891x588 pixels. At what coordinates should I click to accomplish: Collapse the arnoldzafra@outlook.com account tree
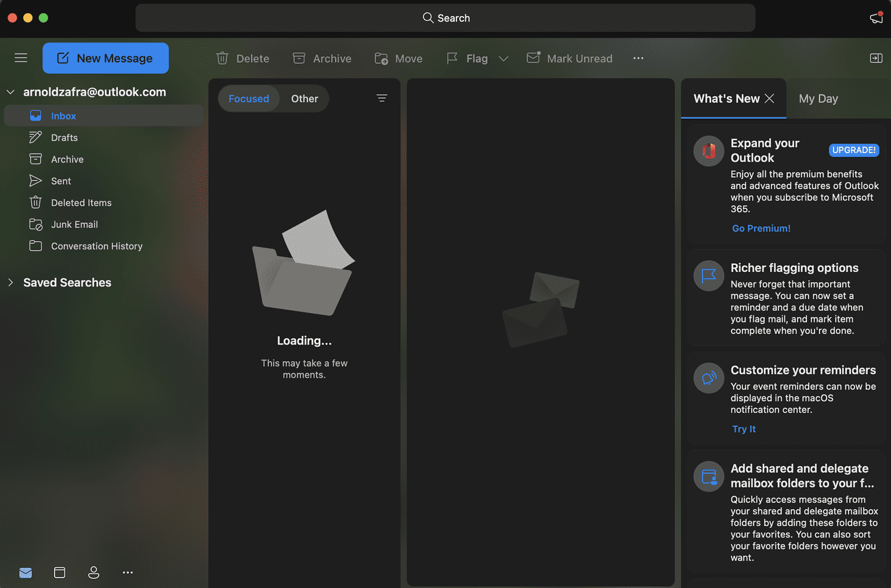tap(10, 92)
